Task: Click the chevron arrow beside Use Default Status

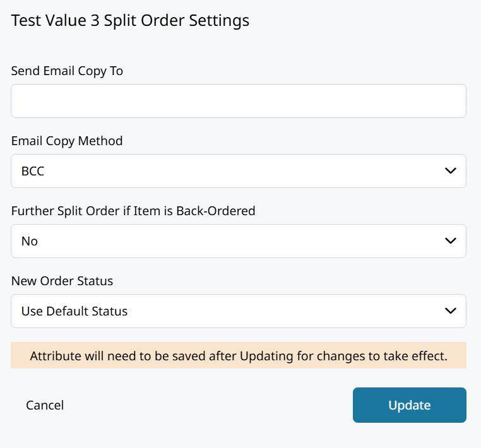Action: click(x=450, y=311)
